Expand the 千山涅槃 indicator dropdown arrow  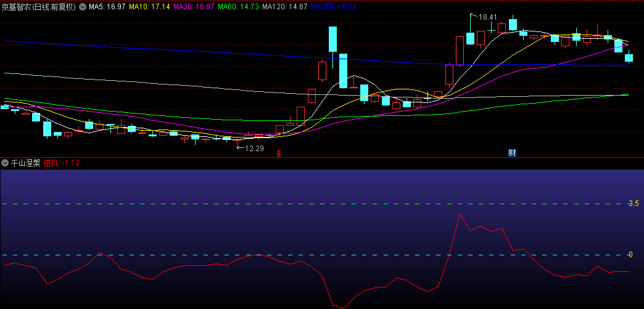[x=5, y=163]
